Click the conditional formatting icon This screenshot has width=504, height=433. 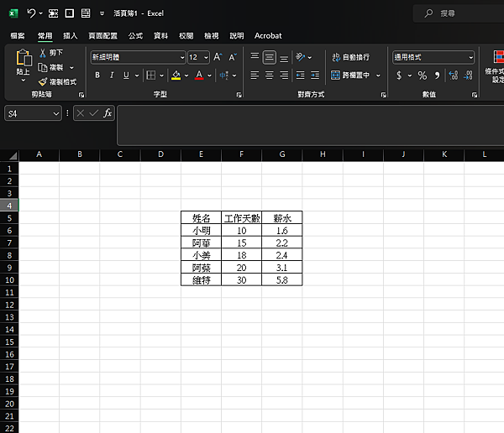(x=498, y=57)
